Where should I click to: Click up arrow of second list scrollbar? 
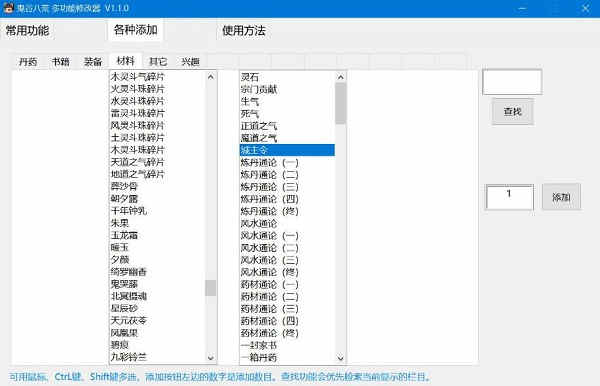[x=341, y=77]
